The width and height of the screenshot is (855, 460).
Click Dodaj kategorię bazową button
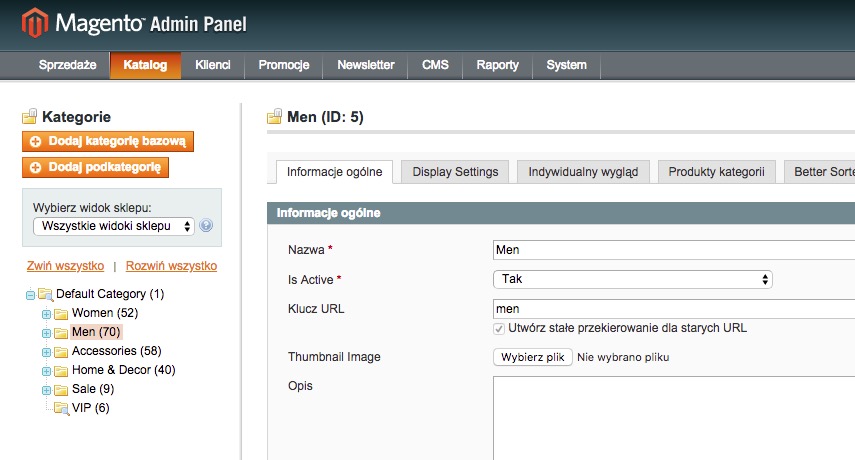107,142
